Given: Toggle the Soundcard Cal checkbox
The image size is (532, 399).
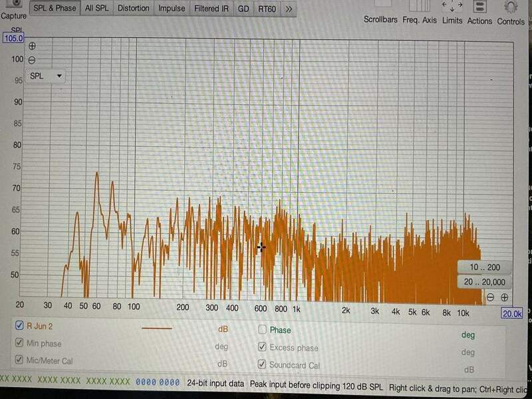Looking at the screenshot, I should [261, 364].
